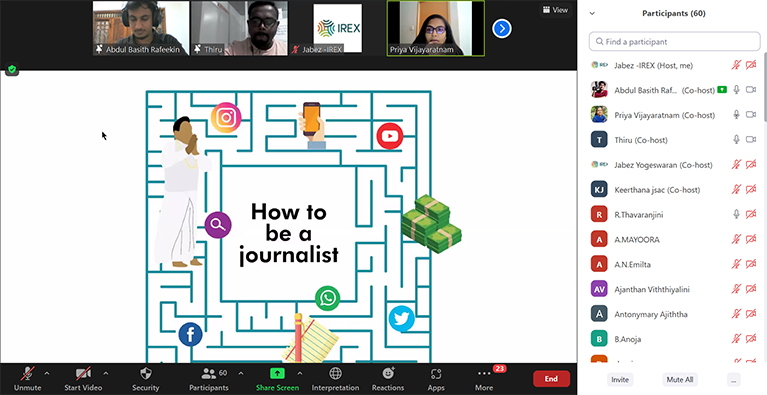Open the Security shield menu
Viewport: 767px width, 395px height.
tap(146, 379)
